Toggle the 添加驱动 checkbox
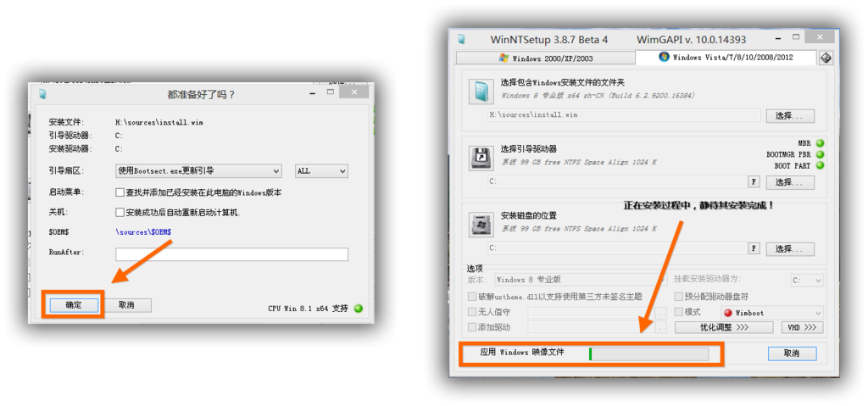 point(471,327)
